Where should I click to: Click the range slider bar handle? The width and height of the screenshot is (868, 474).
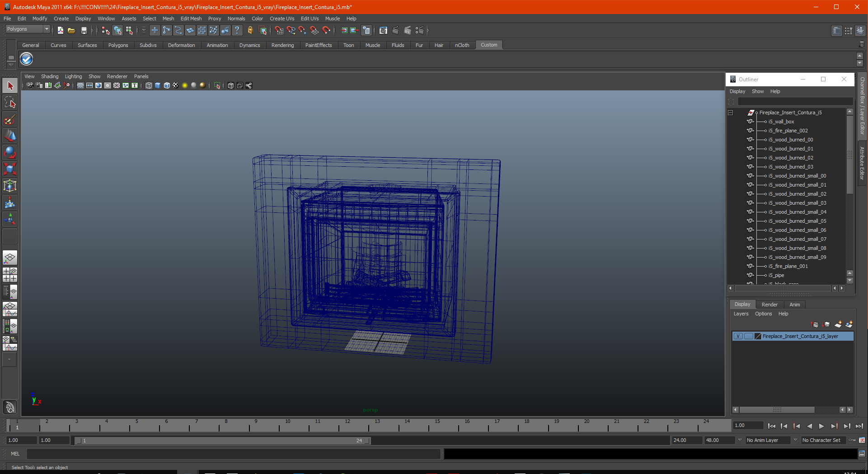[x=221, y=441]
